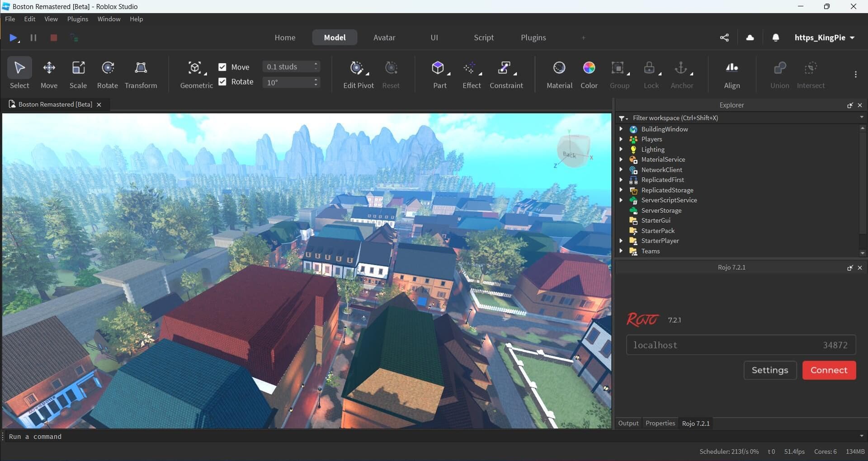Activate the Rotate tool
The image size is (868, 461).
coord(108,74)
